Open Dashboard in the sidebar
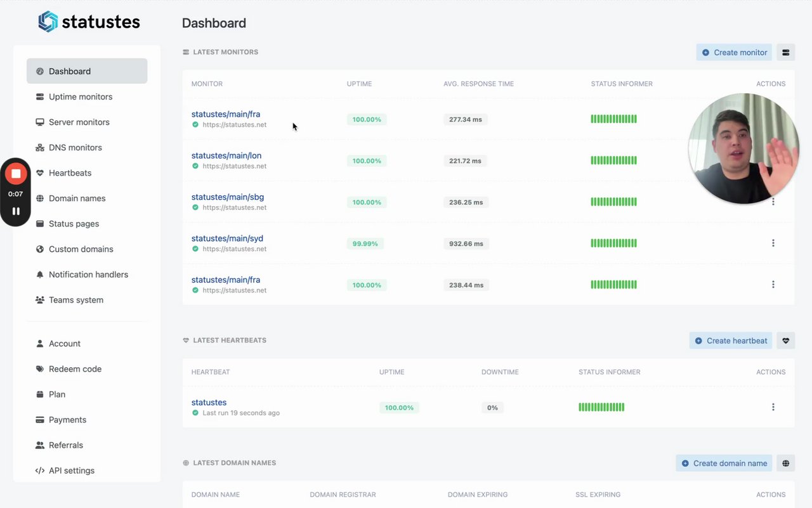Viewport: 812px width, 508px height. (87, 71)
